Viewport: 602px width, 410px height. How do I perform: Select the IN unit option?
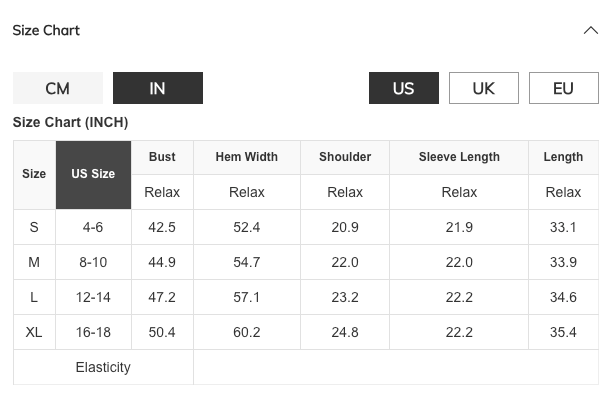[x=157, y=88]
